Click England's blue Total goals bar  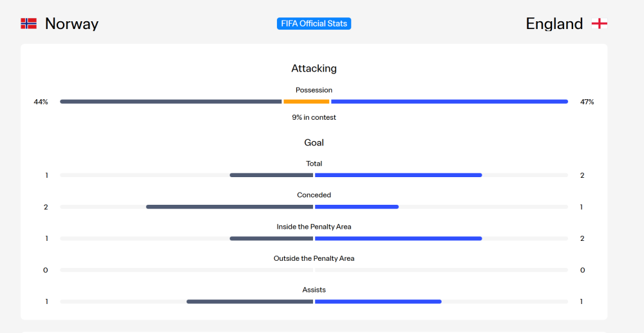coord(399,175)
